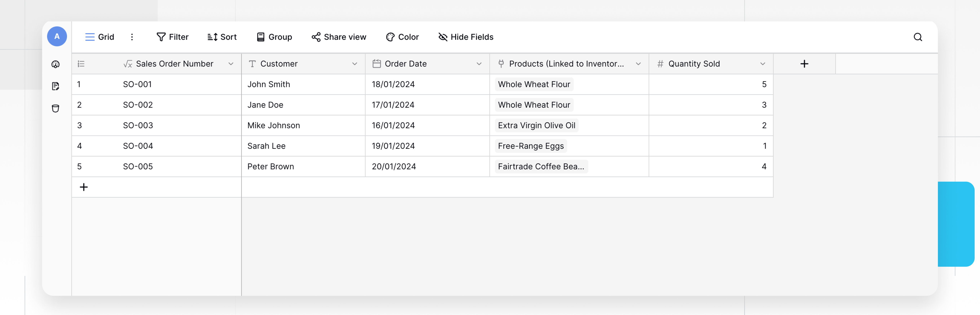The image size is (980, 315).
Task: Click the user avatar labeled A
Action: [x=57, y=37]
